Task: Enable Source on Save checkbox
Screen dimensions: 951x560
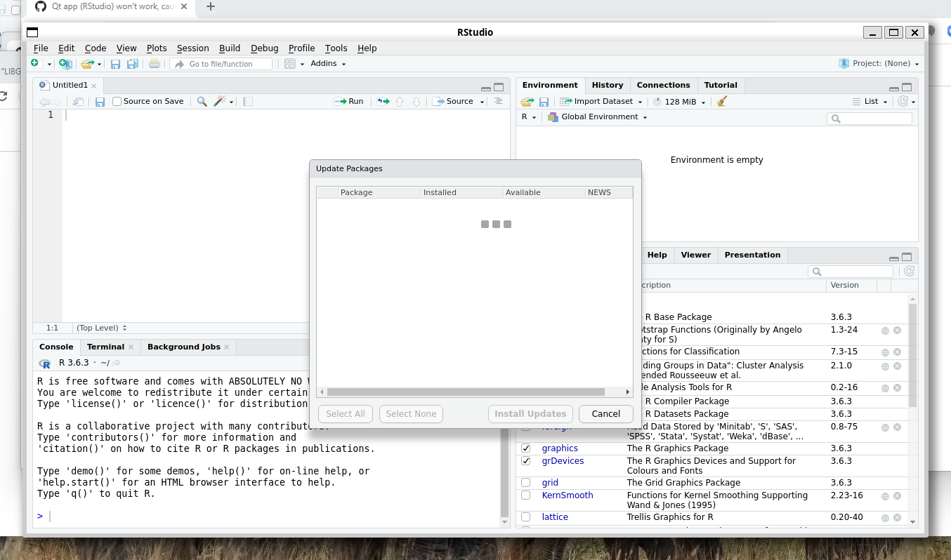Action: (x=117, y=101)
